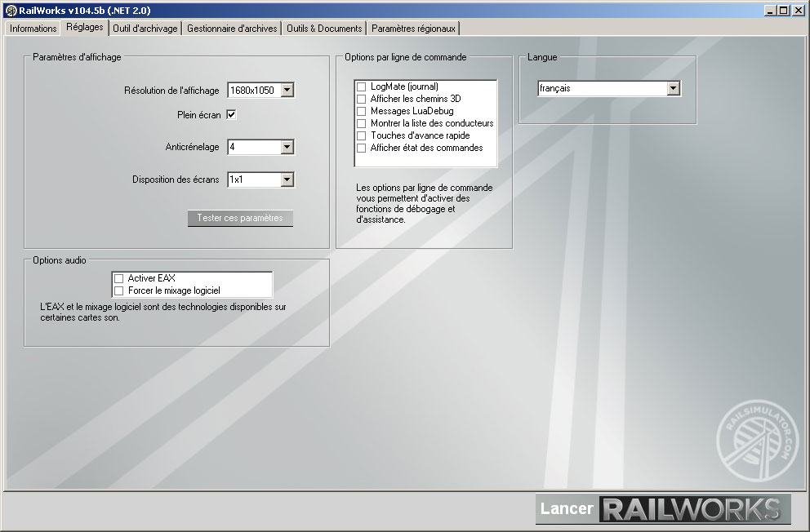Uncheck the Plein écran checkbox
The width and height of the screenshot is (810, 532).
click(x=231, y=114)
